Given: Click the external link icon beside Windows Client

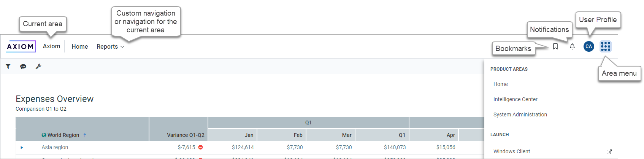Looking at the screenshot, I should tap(609, 151).
